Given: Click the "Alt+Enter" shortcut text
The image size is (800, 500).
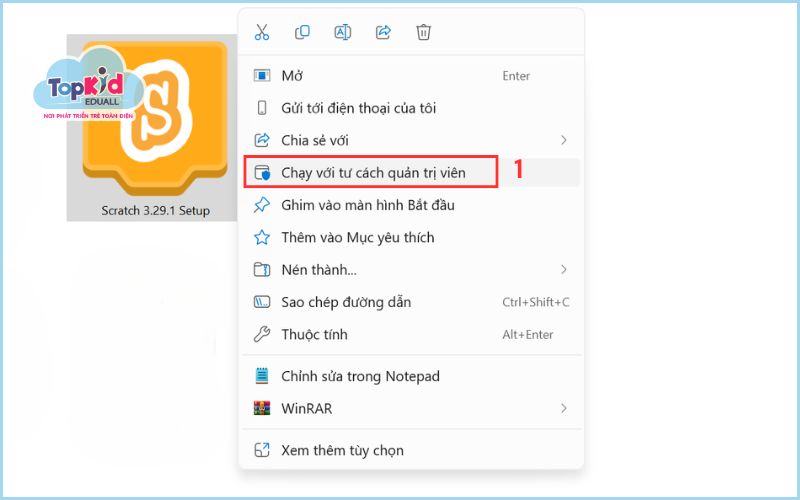Looking at the screenshot, I should tap(528, 335).
